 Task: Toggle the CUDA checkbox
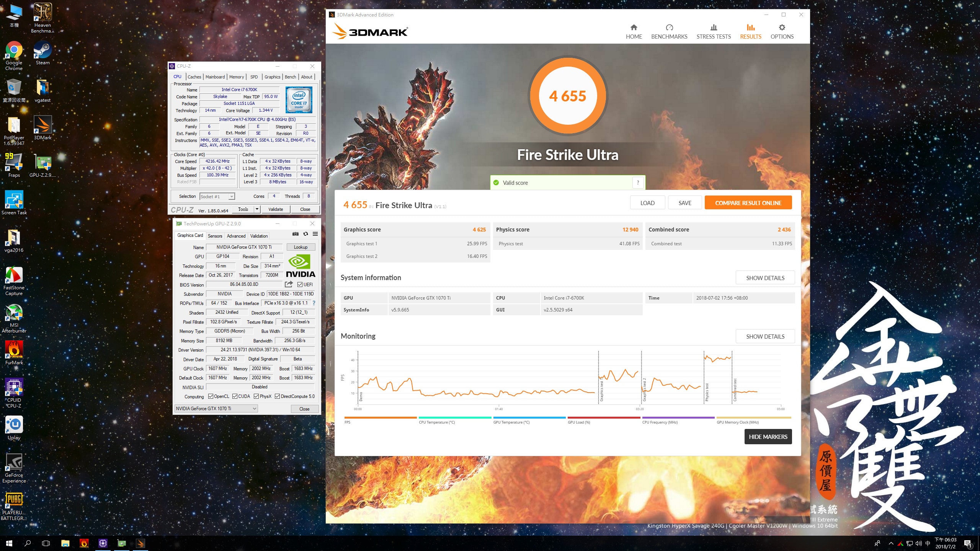235,396
